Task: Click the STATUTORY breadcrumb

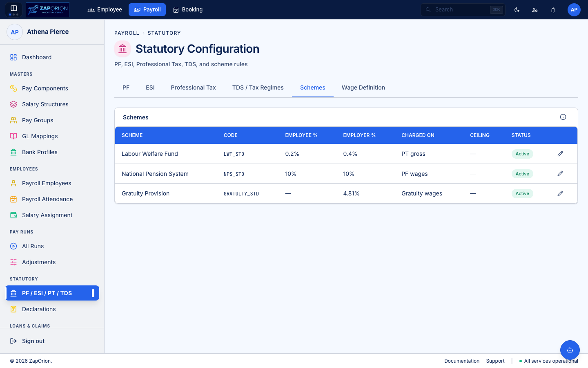Action: [x=164, y=33]
